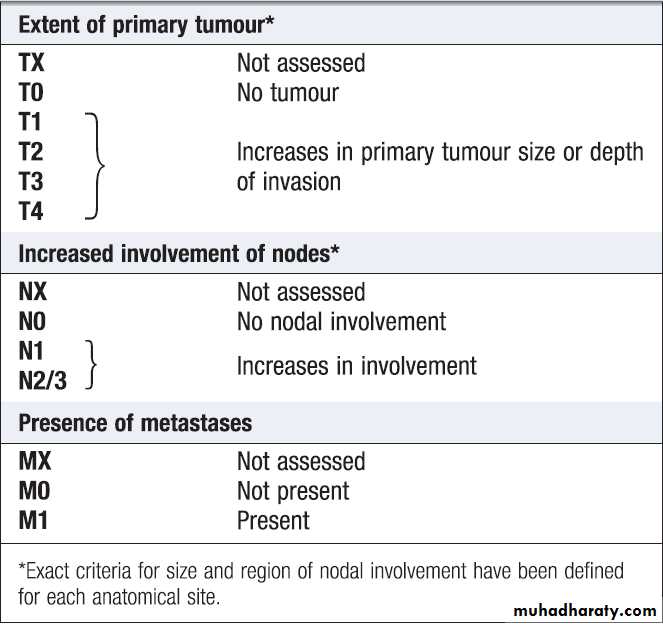663x624 pixels.
Task: Click the M1 stage label
Action: click(33, 521)
